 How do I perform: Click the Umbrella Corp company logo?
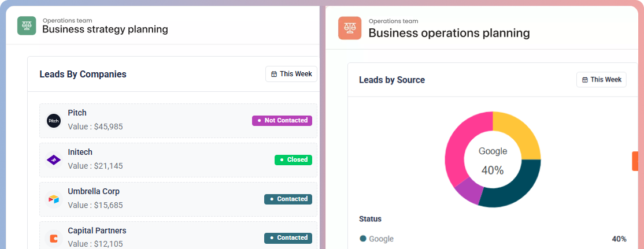54,199
